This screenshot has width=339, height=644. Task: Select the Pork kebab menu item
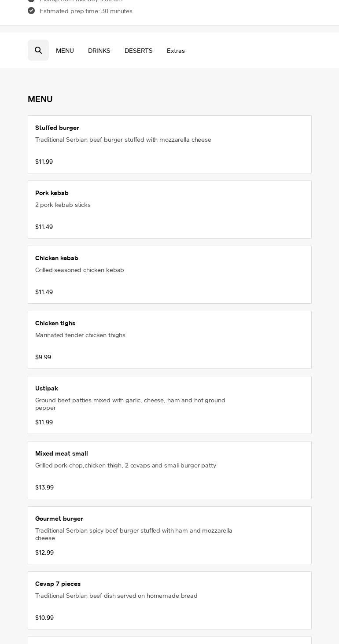pos(169,210)
